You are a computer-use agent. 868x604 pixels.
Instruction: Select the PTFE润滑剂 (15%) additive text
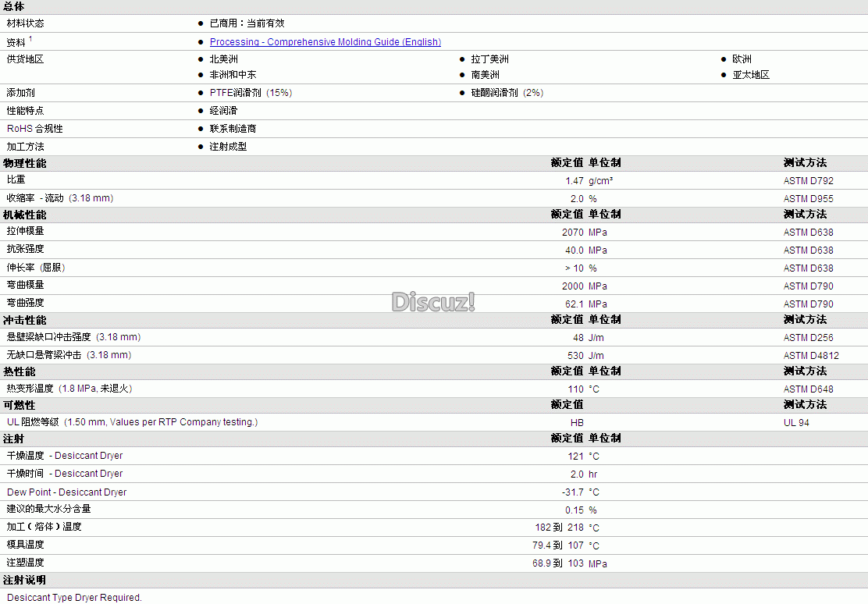pos(251,93)
